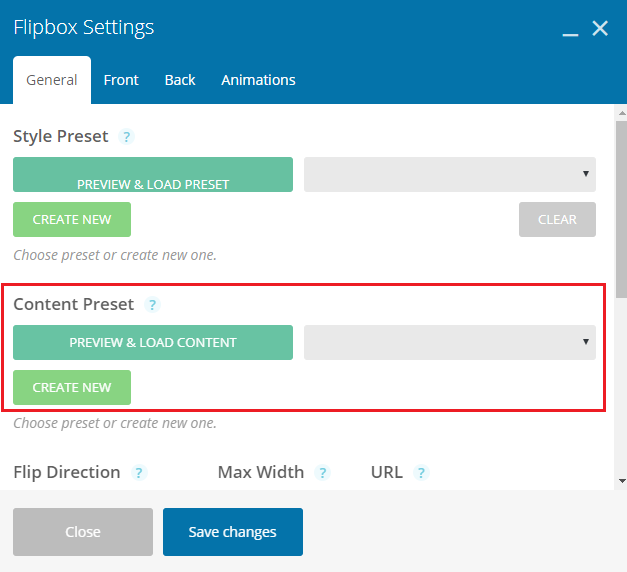The image size is (627, 572).
Task: Open the Animations tab
Action: tap(258, 80)
